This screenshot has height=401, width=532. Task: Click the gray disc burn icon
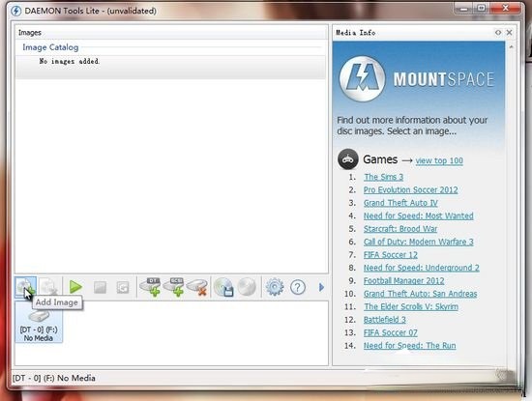pos(247,287)
